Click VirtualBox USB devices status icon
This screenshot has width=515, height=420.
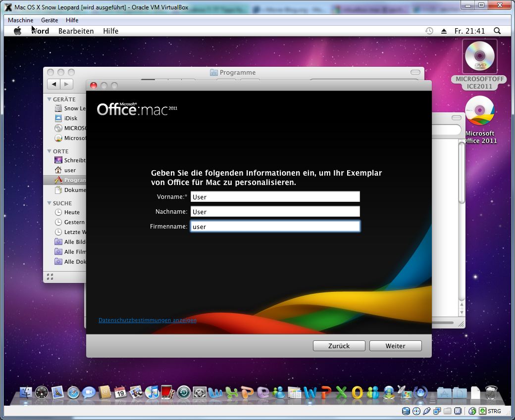(x=427, y=411)
